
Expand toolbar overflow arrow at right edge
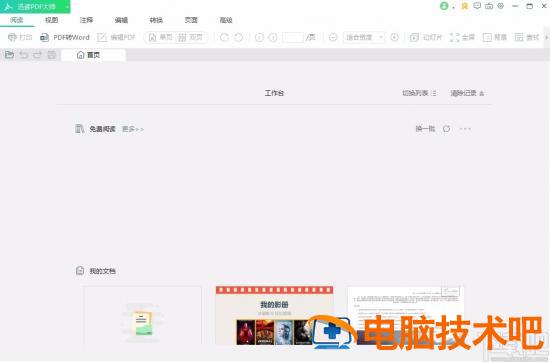coord(546,37)
